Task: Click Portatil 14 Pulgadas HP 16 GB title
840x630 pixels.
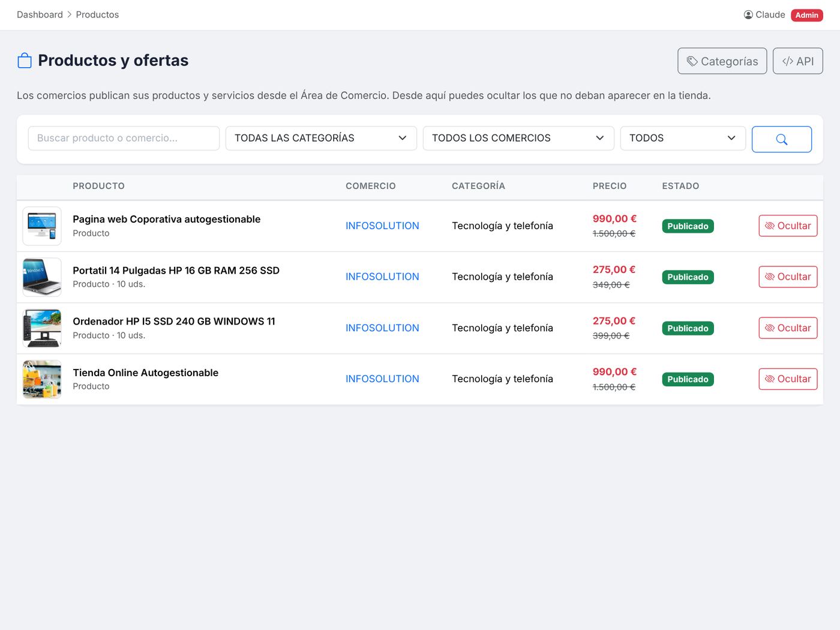Action: tap(176, 270)
